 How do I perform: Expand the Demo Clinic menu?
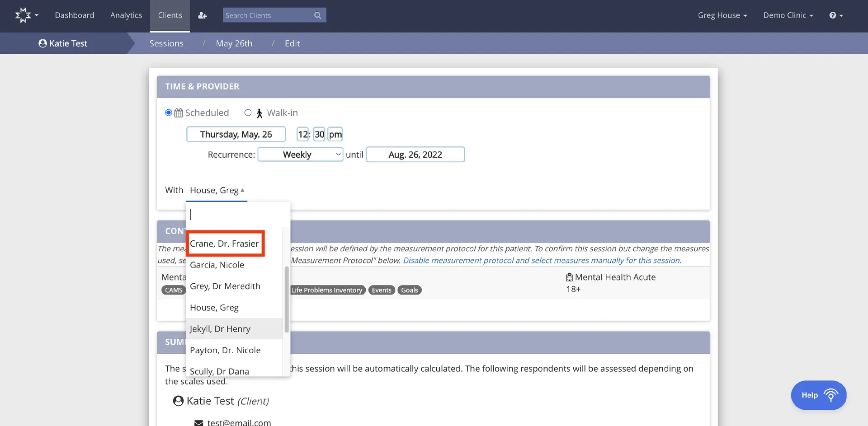click(788, 15)
